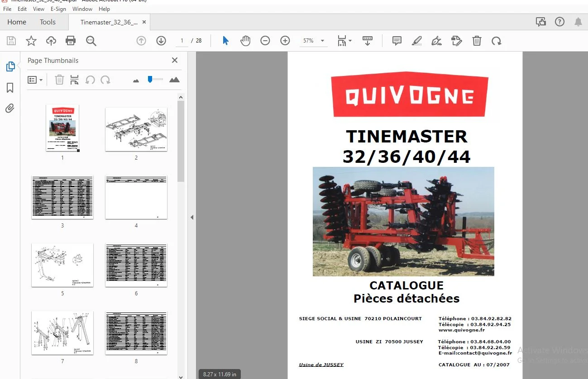Click the www.quivogne.fr website link
Viewport: 588px width, 379px height.
pyautogui.click(x=461, y=330)
